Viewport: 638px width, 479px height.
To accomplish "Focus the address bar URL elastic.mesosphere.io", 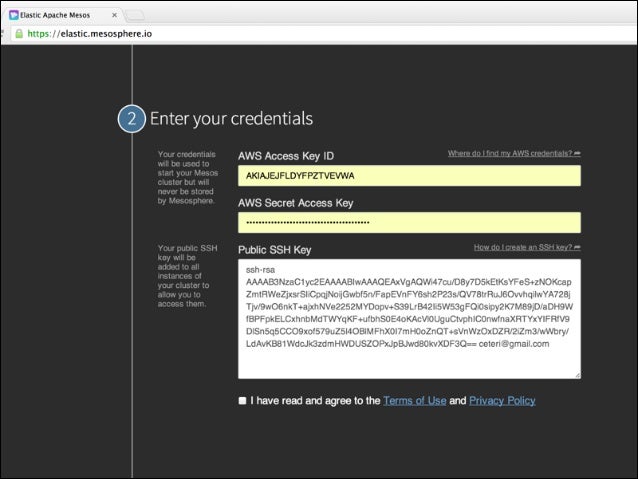I will click(x=90, y=33).
